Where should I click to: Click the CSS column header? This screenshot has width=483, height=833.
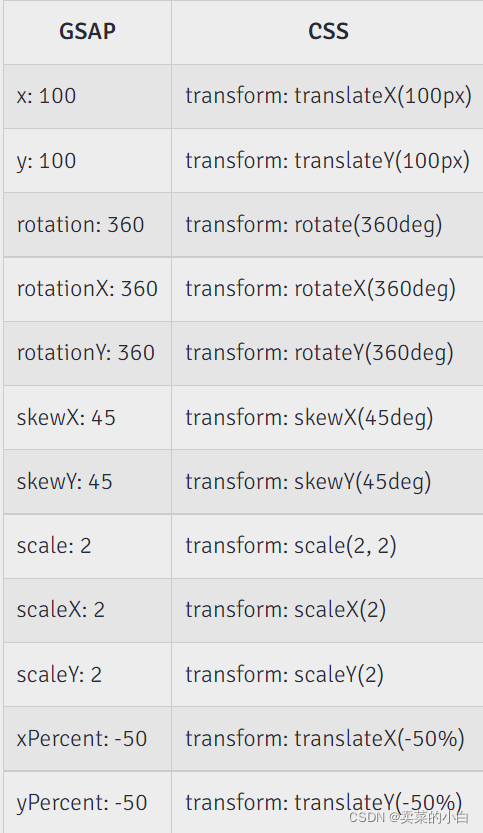point(327,32)
